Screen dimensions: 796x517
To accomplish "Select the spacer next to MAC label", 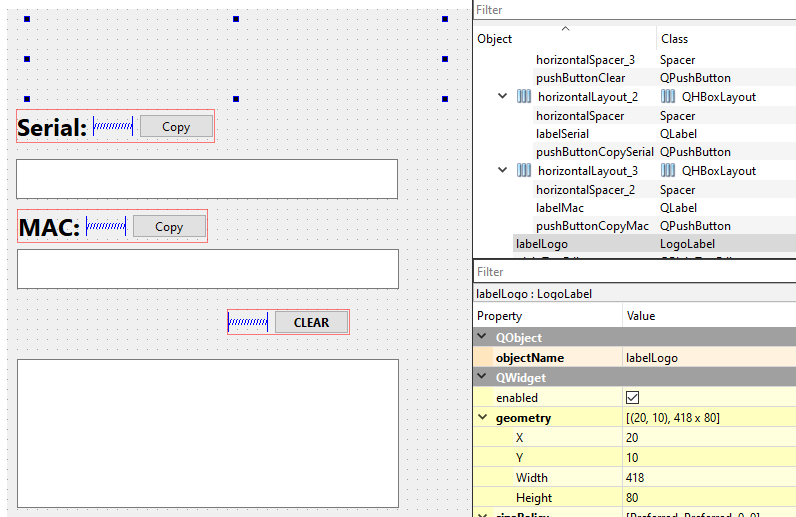I will [x=106, y=227].
